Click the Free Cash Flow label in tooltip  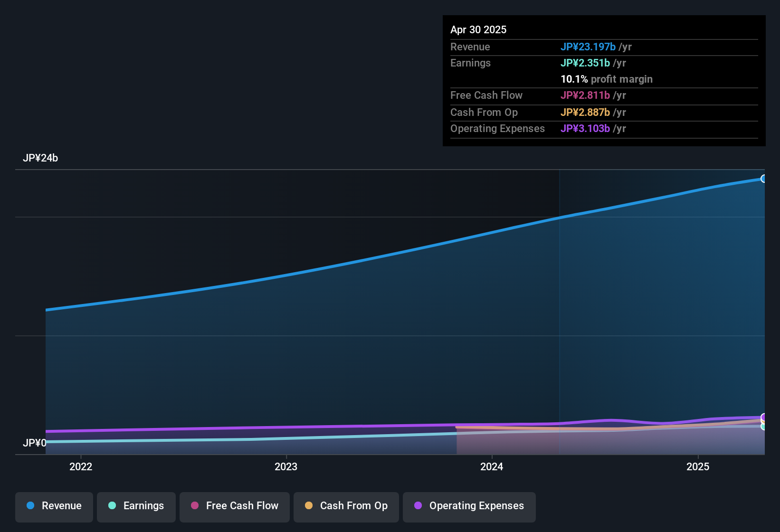(x=486, y=95)
